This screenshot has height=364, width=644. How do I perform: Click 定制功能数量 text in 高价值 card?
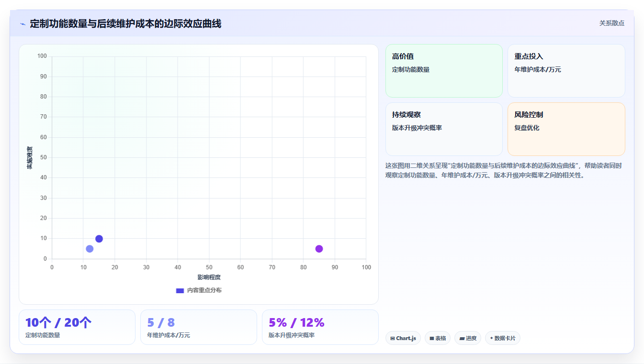[x=411, y=70]
